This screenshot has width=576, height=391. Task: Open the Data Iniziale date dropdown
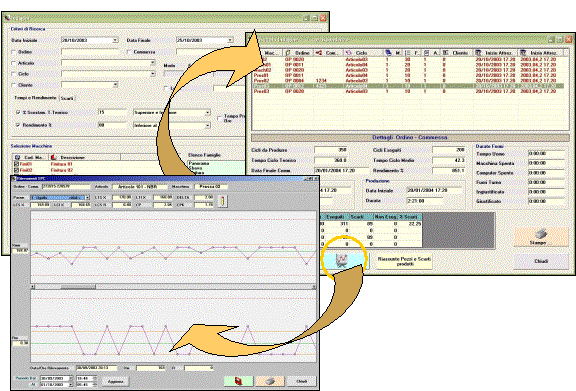[115, 40]
